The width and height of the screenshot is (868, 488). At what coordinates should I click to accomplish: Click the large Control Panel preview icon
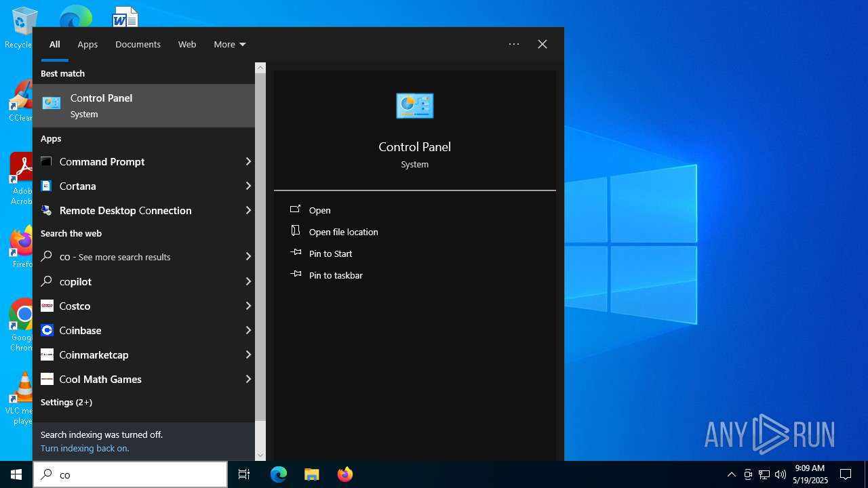414,106
